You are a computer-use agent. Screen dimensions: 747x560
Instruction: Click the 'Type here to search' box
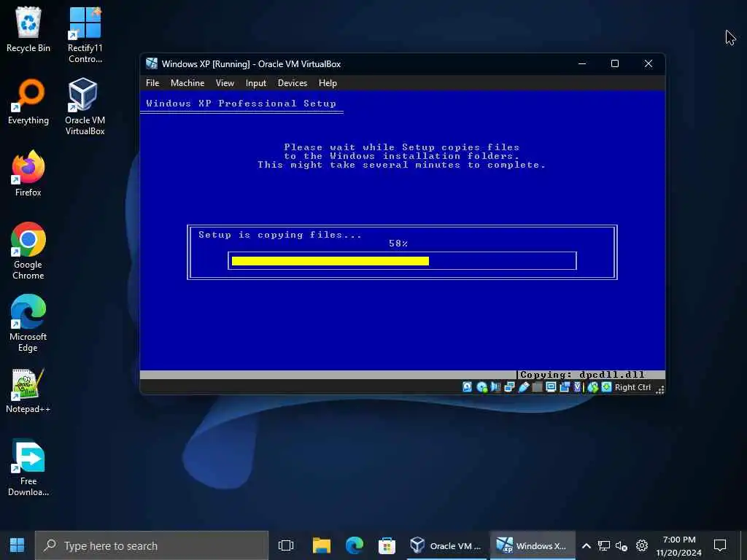click(152, 545)
